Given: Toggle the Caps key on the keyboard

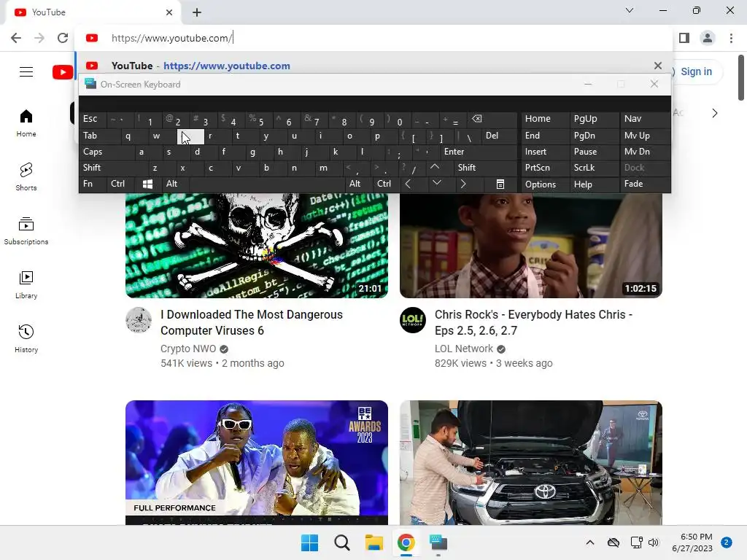Looking at the screenshot, I should (x=107, y=152).
